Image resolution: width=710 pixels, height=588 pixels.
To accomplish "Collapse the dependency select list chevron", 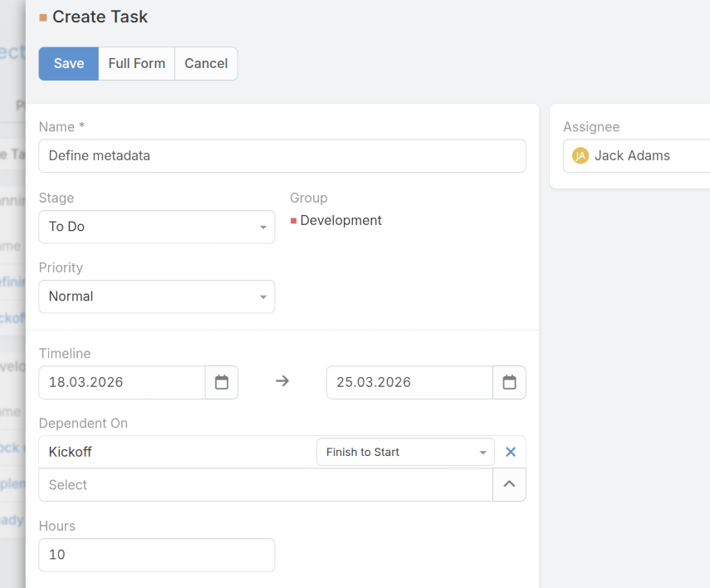I will click(x=509, y=484).
